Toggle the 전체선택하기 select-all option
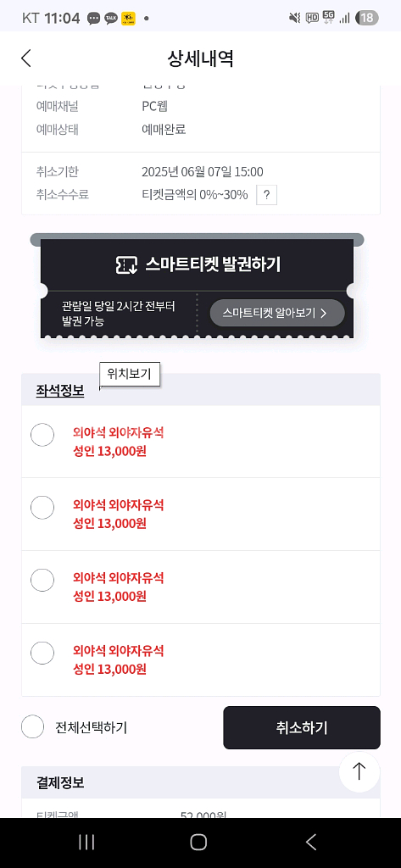The width and height of the screenshot is (401, 868). 75,726
